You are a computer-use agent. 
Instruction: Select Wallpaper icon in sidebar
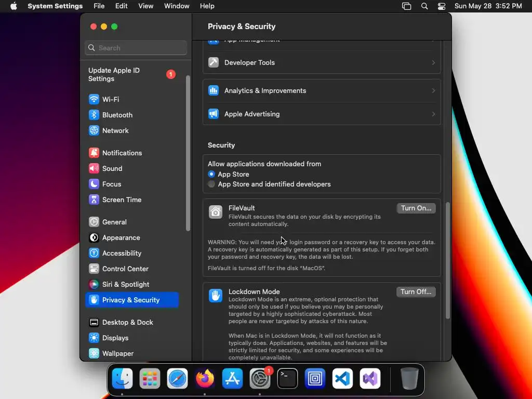pos(94,353)
